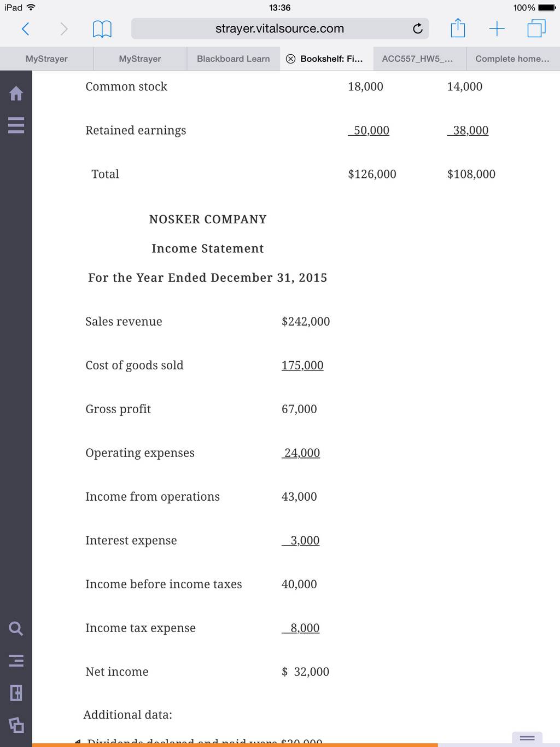Reload the page with refresh icon
560x747 pixels.
[418, 28]
